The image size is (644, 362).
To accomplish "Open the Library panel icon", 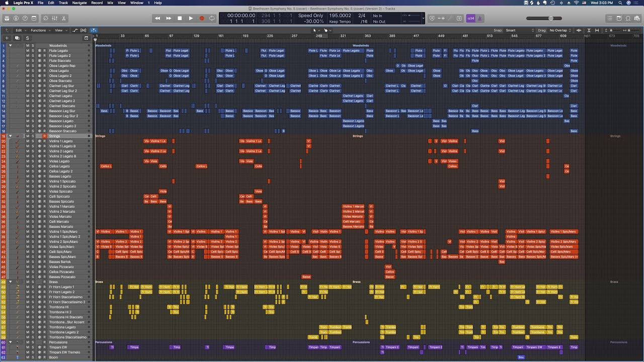I will pos(7,18).
